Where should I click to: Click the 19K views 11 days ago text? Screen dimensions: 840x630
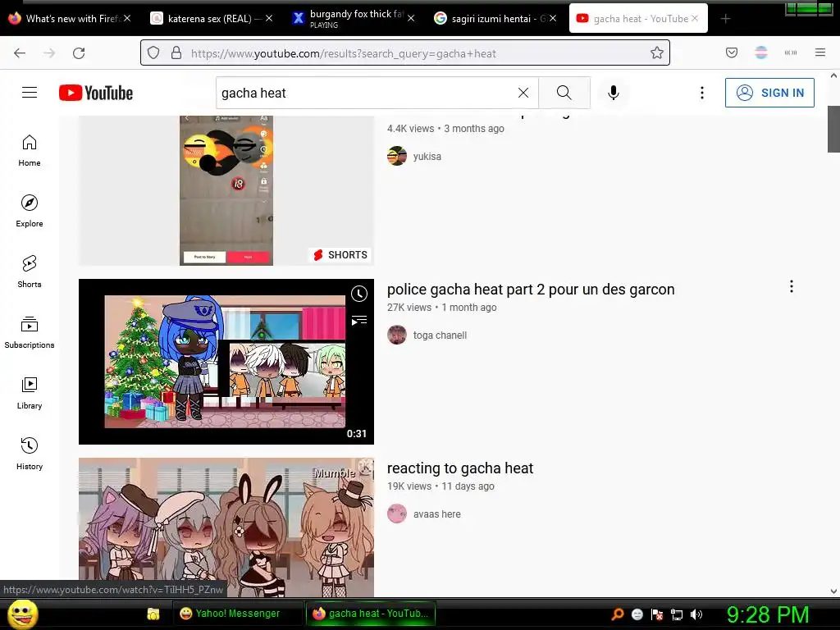tap(441, 486)
